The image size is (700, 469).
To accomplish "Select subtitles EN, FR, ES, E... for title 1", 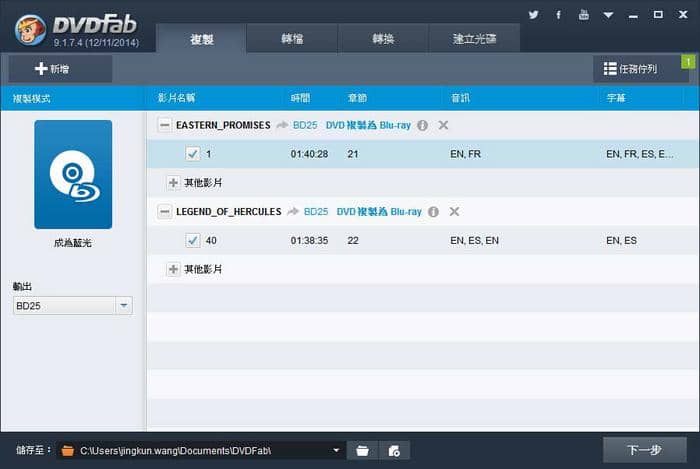I will (x=639, y=154).
